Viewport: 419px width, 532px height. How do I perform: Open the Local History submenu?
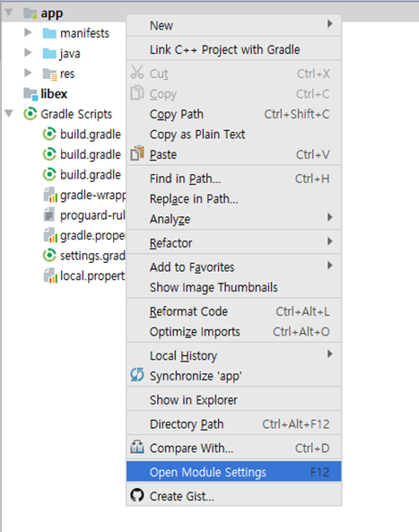234,355
